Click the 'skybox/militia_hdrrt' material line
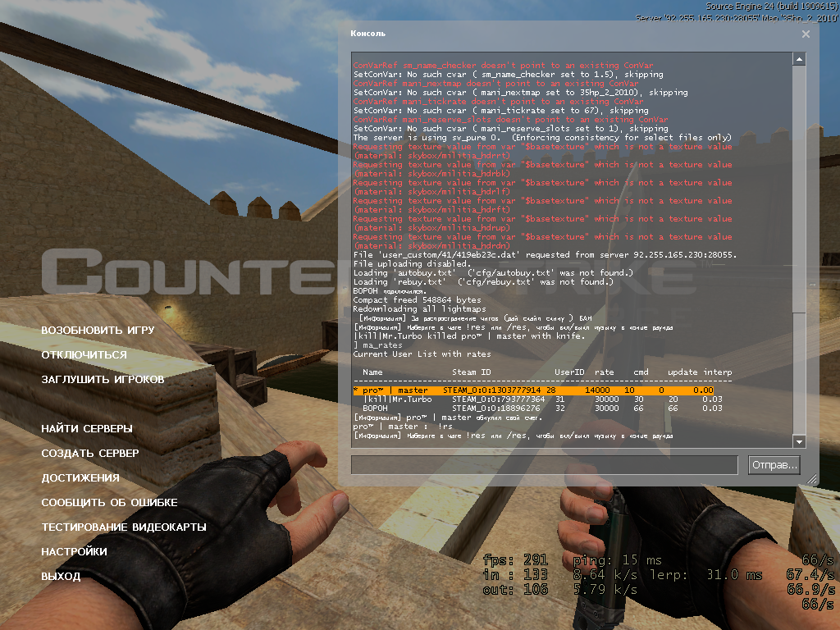 (431, 155)
